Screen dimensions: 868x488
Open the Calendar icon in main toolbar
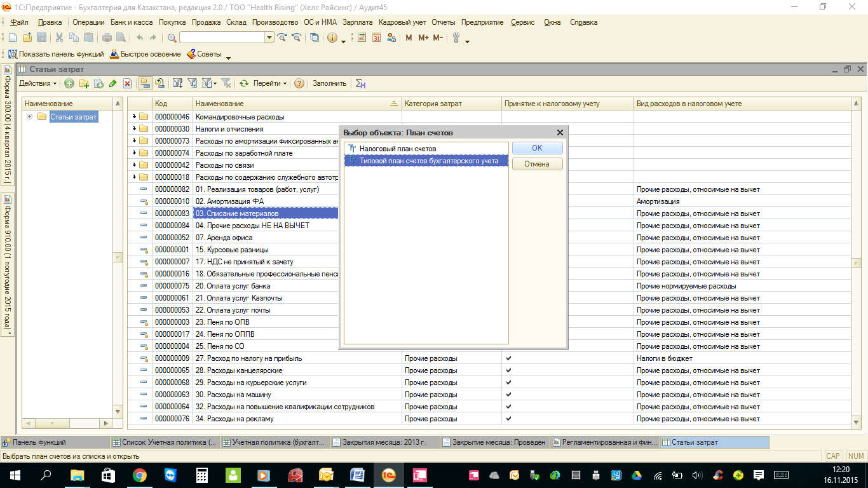[376, 38]
